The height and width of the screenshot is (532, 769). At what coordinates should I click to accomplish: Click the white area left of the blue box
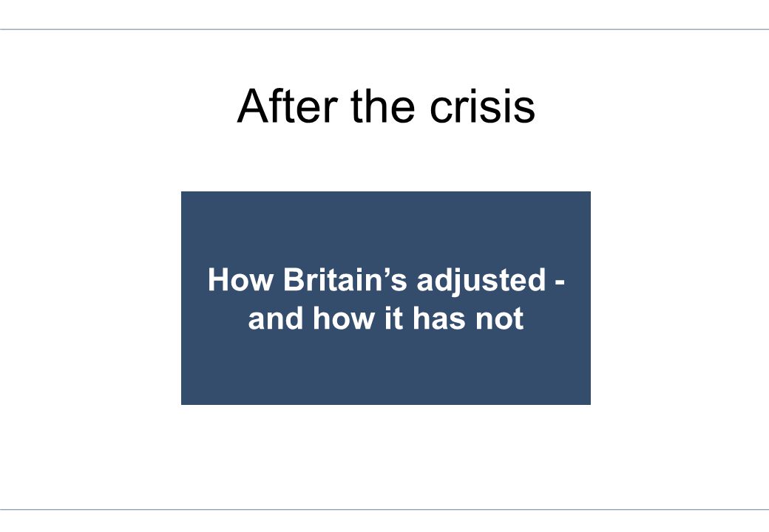[x=91, y=298]
